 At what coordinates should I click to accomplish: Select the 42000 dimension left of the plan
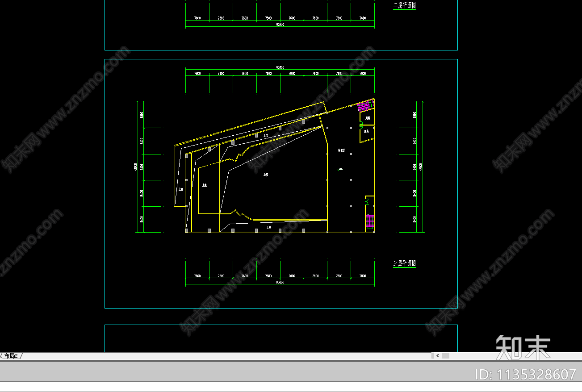[x=135, y=167]
